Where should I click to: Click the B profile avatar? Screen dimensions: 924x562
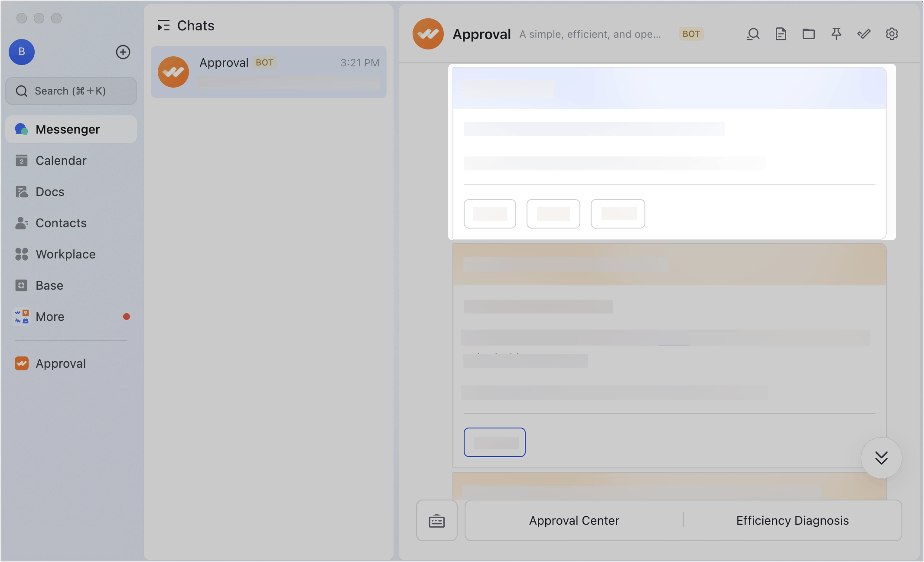pyautogui.click(x=21, y=52)
